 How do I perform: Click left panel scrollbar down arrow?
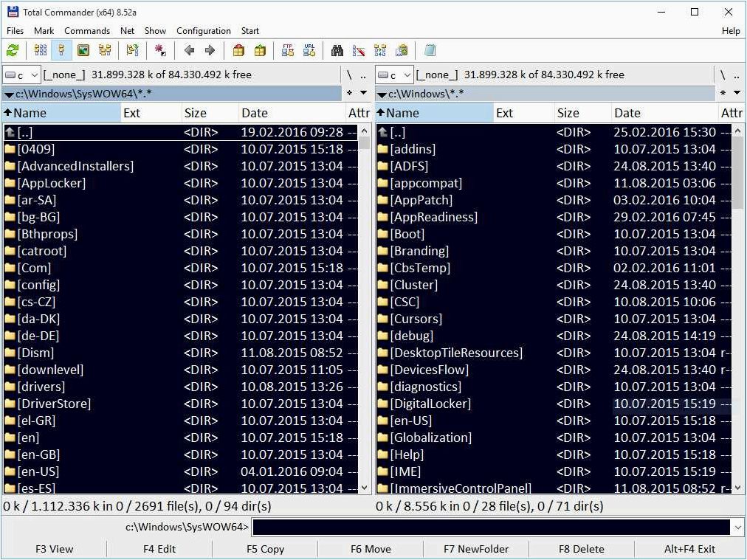click(365, 488)
